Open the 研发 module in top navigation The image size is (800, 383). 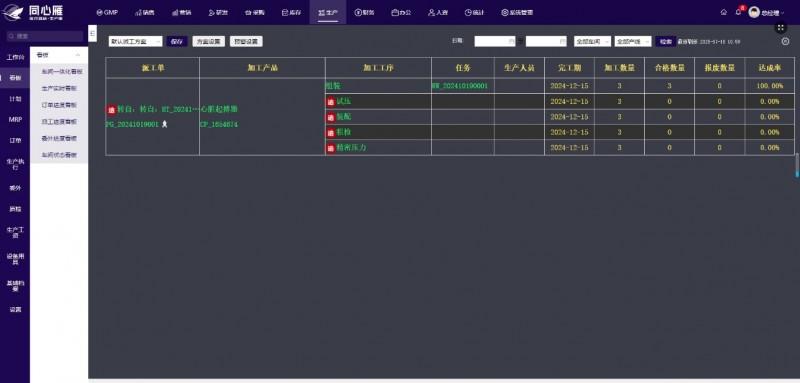coord(218,12)
